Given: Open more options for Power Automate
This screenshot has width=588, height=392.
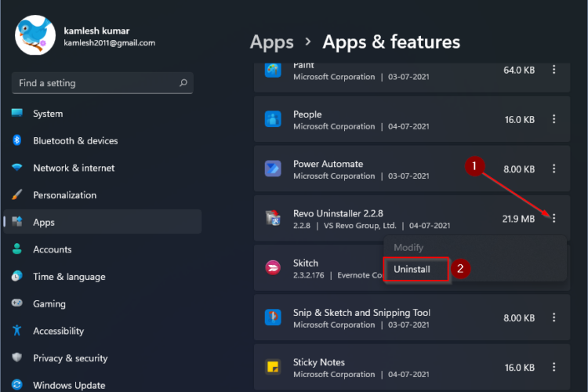Looking at the screenshot, I should (x=554, y=169).
